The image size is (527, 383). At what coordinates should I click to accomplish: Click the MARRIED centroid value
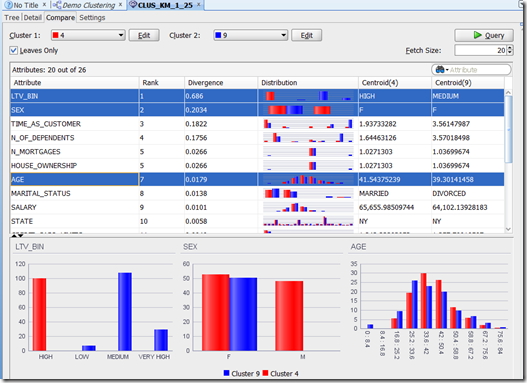[374, 194]
